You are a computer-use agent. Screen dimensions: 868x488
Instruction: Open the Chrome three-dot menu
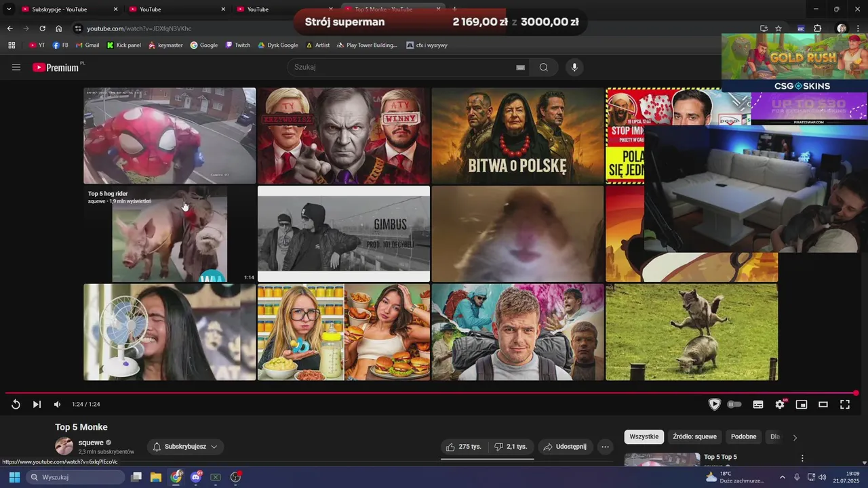coord(858,28)
